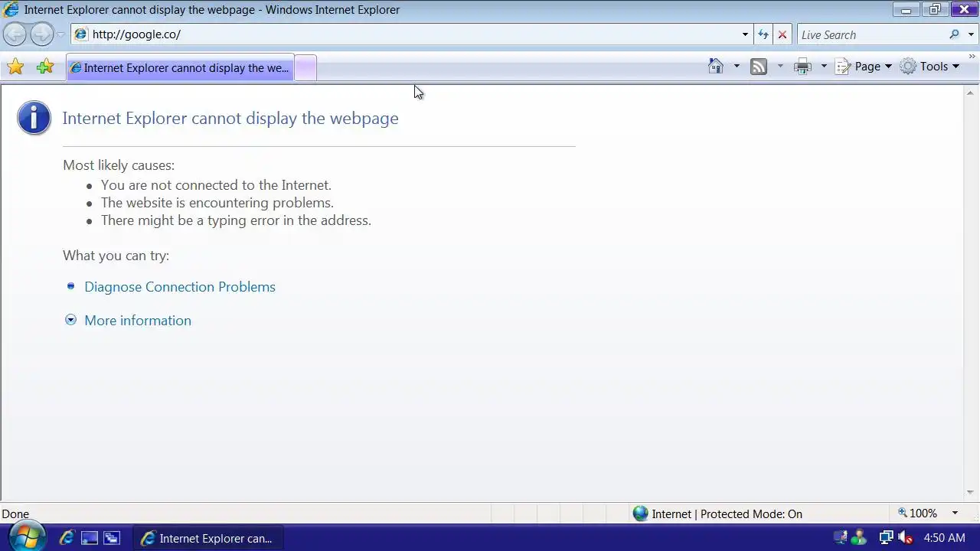
Task: Click the blue information icon
Action: coord(34,118)
